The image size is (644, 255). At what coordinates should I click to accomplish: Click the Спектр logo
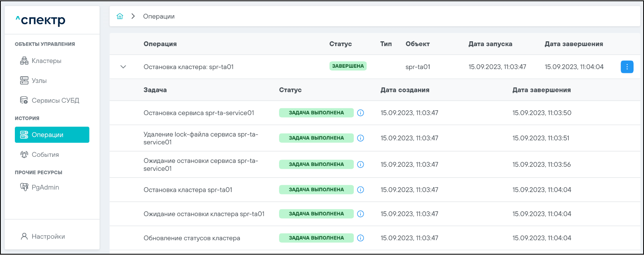click(x=41, y=20)
